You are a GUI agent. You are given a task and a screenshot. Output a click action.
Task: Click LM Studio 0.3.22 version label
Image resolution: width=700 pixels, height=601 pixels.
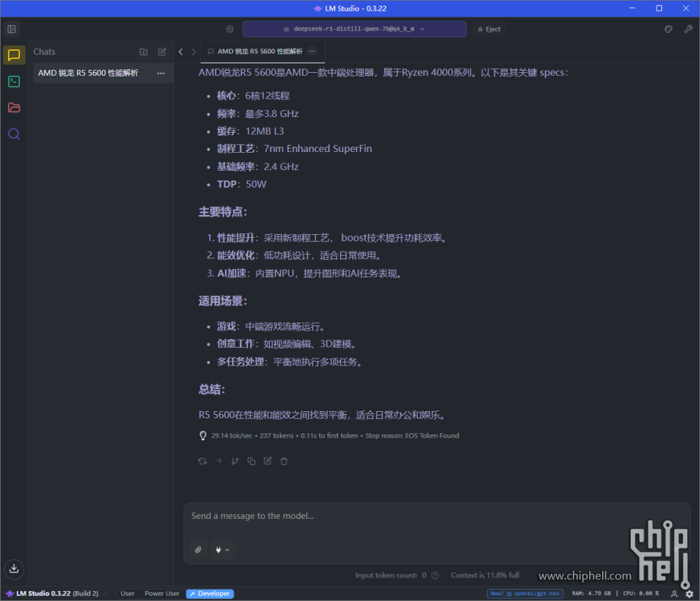tap(44, 594)
